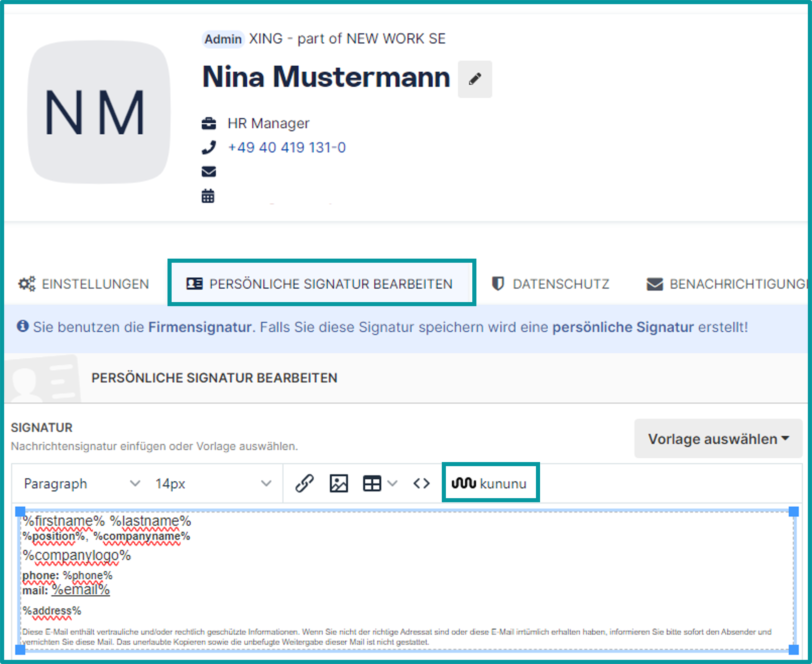This screenshot has width=812, height=664.
Task: Click the SIGNATUR section label
Action: pyautogui.click(x=42, y=427)
